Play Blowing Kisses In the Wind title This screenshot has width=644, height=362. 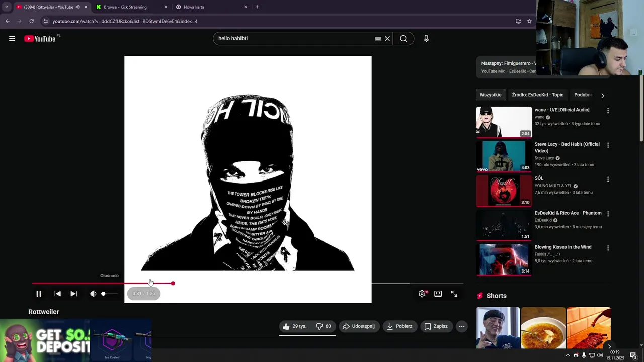click(563, 247)
